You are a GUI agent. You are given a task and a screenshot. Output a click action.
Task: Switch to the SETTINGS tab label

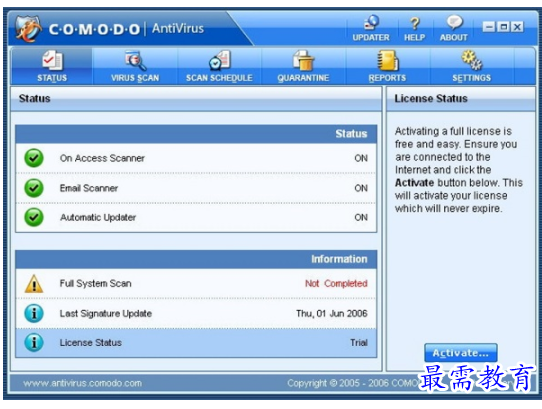[471, 78]
